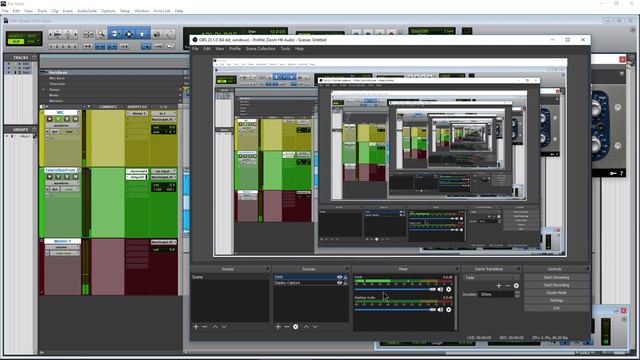Open Groups list popup menu in Pro Tools
This screenshot has width=640, height=360.
coord(34,129)
